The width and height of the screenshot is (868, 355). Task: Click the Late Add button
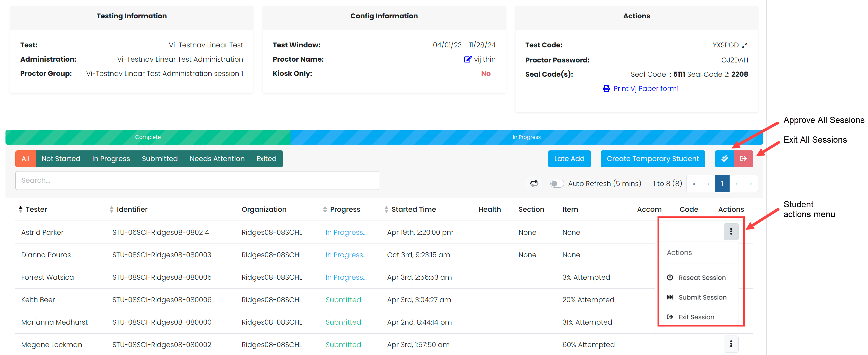[569, 159]
